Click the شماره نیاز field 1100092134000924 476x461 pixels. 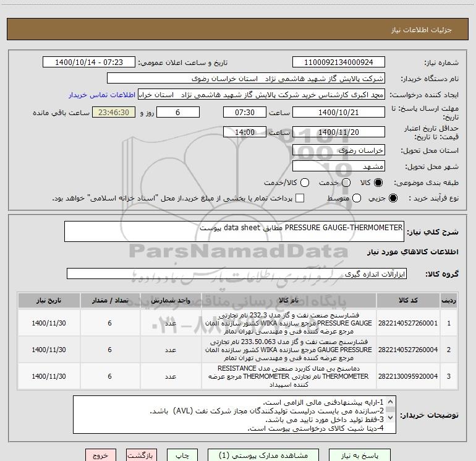(x=339, y=62)
